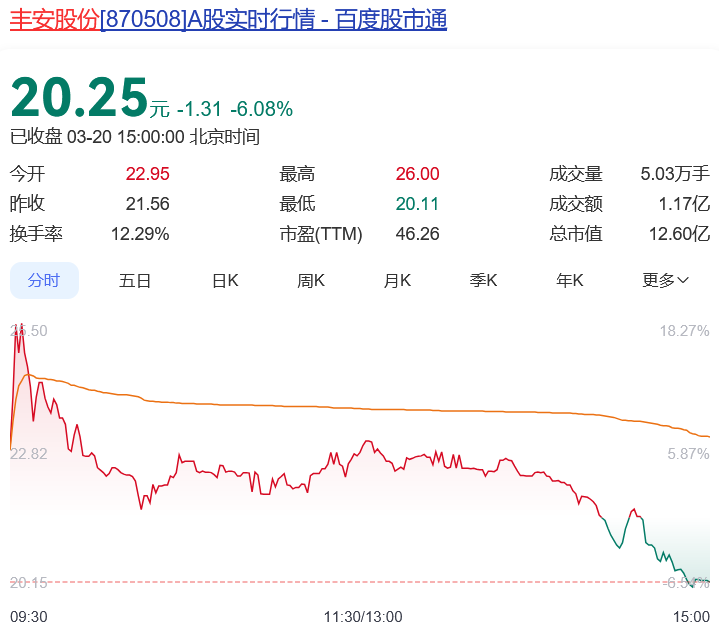Click the 今开 value 22.95

(x=148, y=174)
